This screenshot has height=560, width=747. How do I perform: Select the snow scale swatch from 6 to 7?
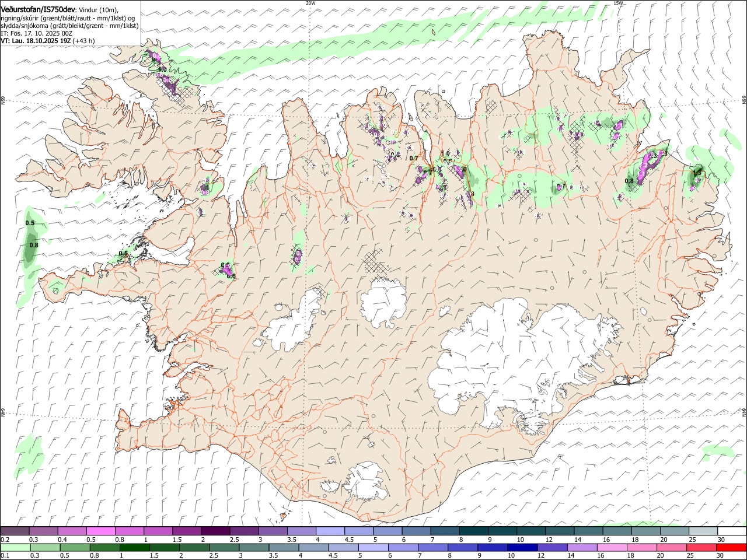(x=416, y=531)
